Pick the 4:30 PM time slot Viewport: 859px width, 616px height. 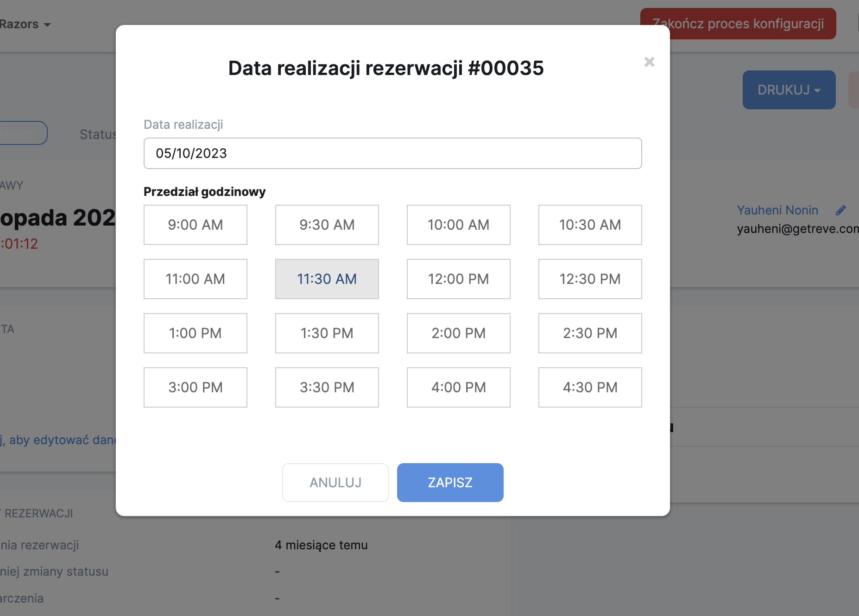(590, 387)
